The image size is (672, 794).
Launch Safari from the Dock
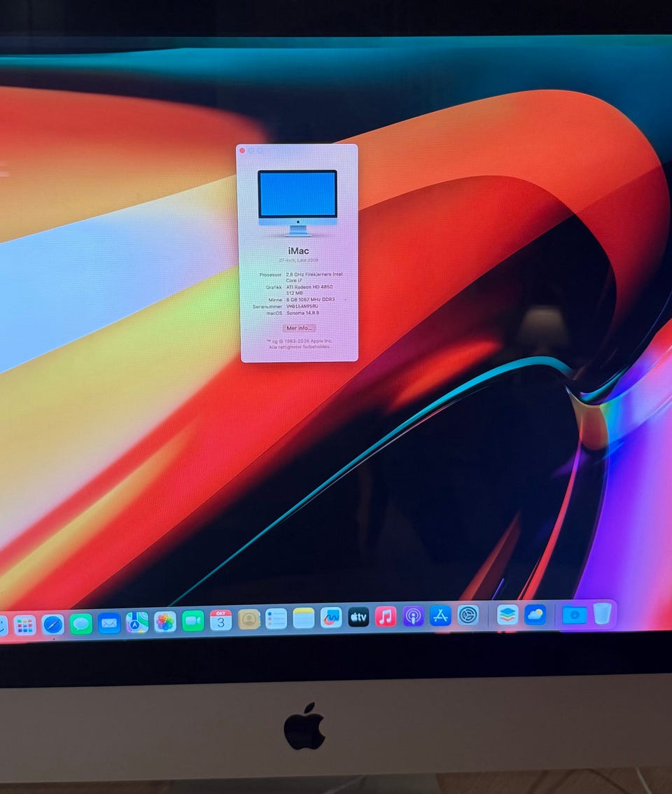[53, 625]
